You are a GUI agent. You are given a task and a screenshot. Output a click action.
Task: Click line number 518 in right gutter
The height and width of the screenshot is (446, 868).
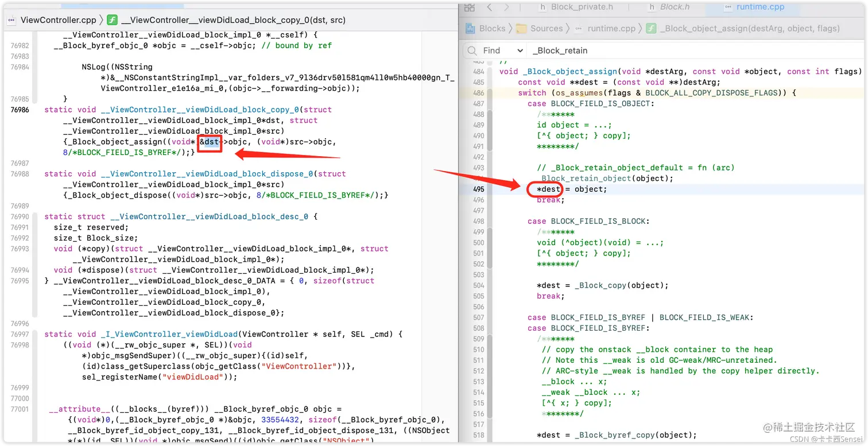pos(478,435)
